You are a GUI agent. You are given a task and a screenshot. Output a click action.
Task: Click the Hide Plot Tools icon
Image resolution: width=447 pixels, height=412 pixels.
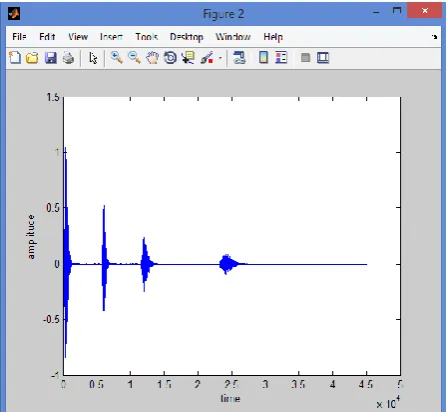tap(305, 58)
